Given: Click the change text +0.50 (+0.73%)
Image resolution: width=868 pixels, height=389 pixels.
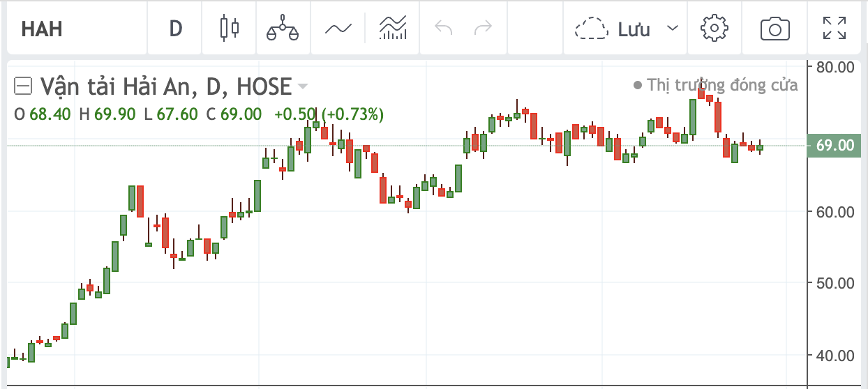Looking at the screenshot, I should click(329, 114).
